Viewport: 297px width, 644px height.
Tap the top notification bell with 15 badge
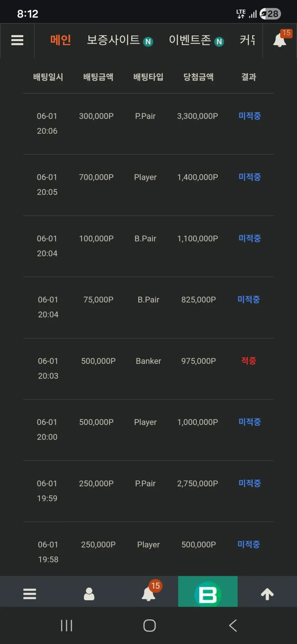[280, 40]
